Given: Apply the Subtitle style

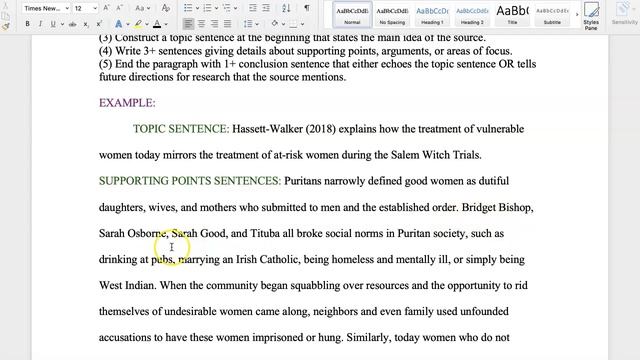Looking at the screenshot, I should click(552, 15).
